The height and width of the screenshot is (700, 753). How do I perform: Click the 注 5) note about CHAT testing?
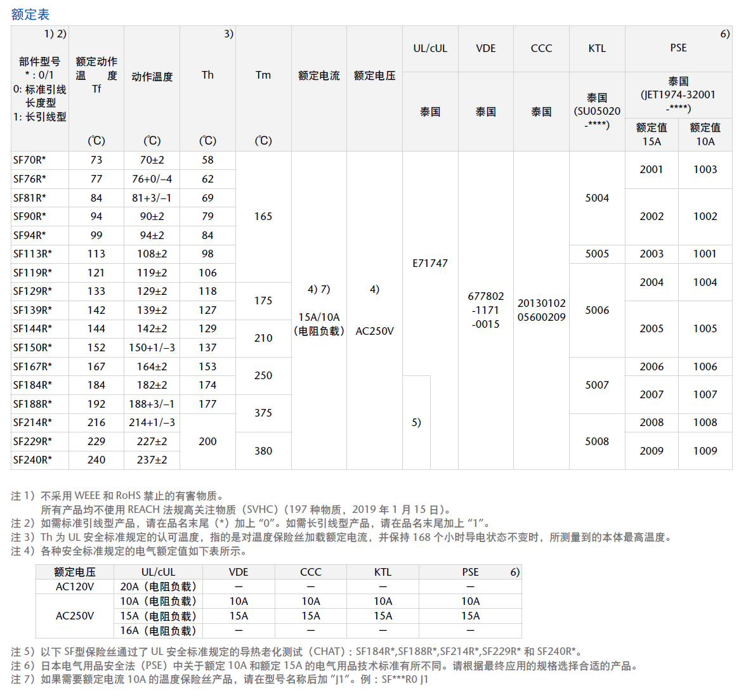pyautogui.click(x=298, y=652)
